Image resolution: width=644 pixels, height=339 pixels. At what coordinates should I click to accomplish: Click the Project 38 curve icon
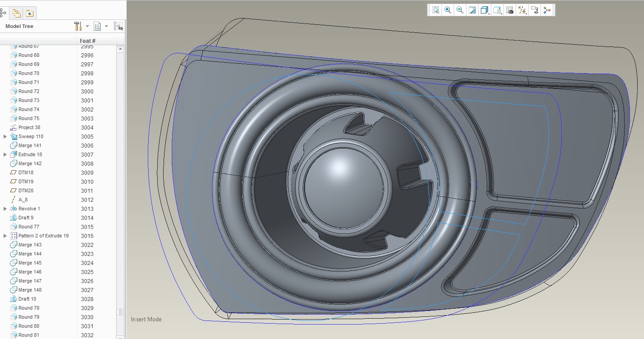point(13,127)
